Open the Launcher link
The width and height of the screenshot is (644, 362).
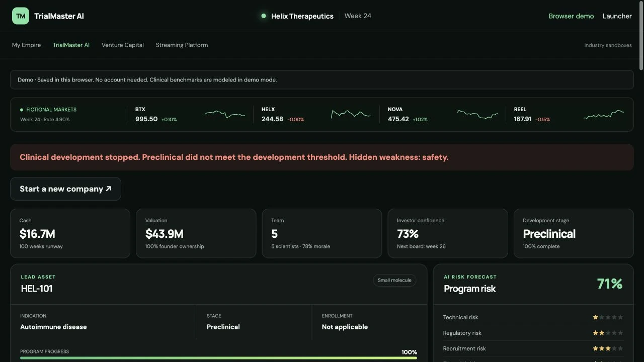pos(617,16)
